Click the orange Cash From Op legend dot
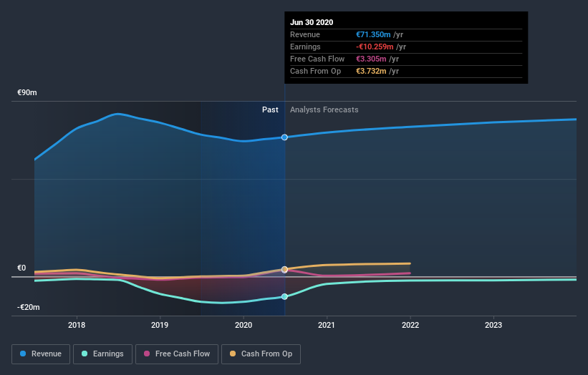The width and height of the screenshot is (588, 375). [233, 354]
